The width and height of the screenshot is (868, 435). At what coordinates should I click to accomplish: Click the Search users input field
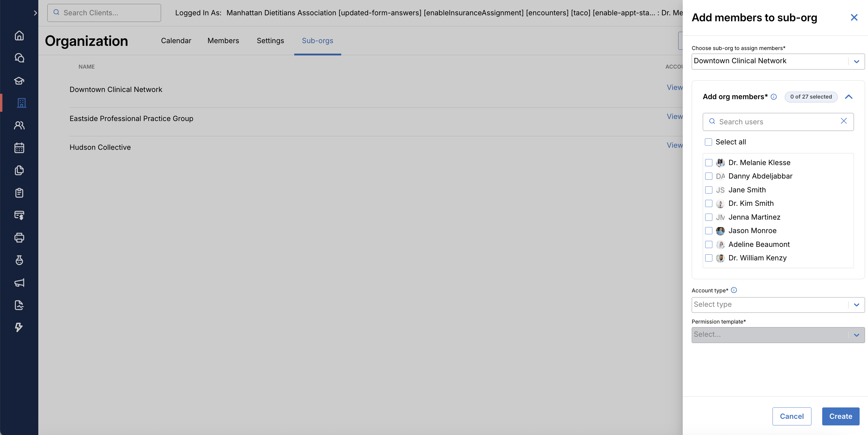tap(775, 122)
